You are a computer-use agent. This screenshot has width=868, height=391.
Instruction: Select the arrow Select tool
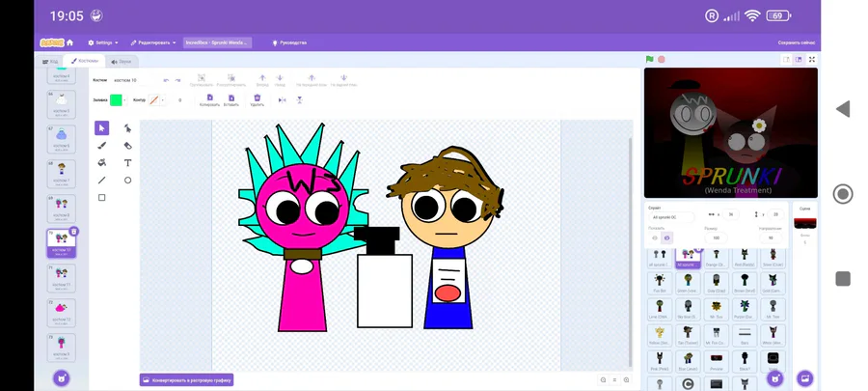point(101,128)
